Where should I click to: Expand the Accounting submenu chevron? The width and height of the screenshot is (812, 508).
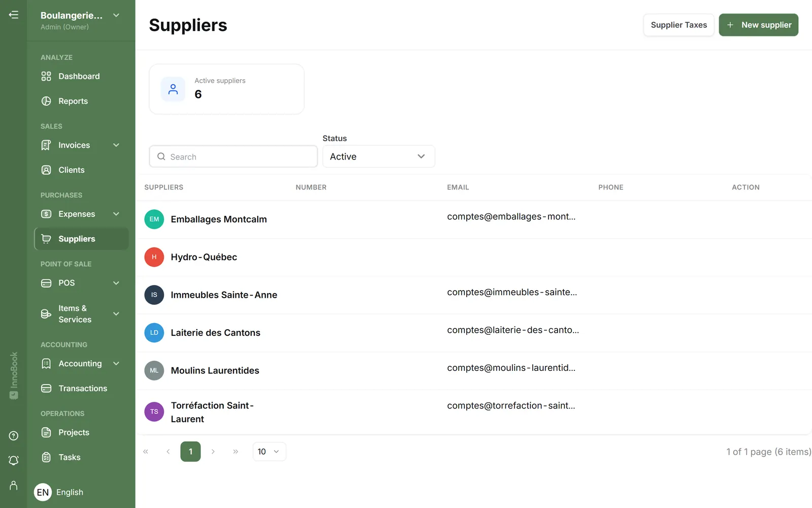tap(116, 364)
